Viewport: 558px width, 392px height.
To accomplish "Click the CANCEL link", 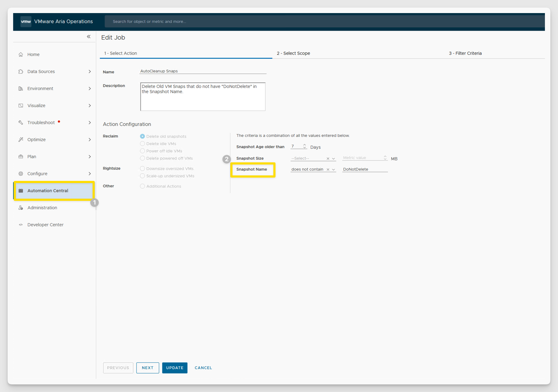I will 203,368.
